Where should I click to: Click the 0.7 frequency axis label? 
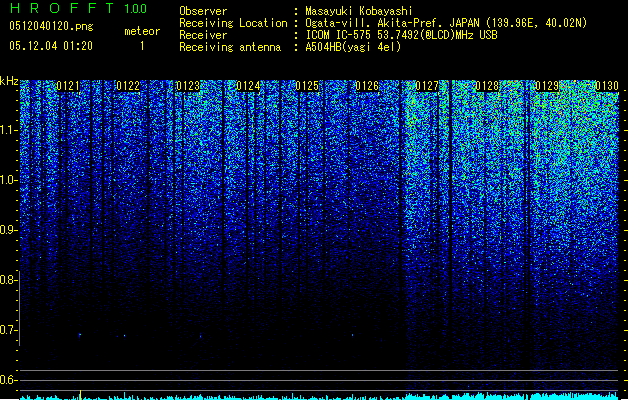point(9,330)
